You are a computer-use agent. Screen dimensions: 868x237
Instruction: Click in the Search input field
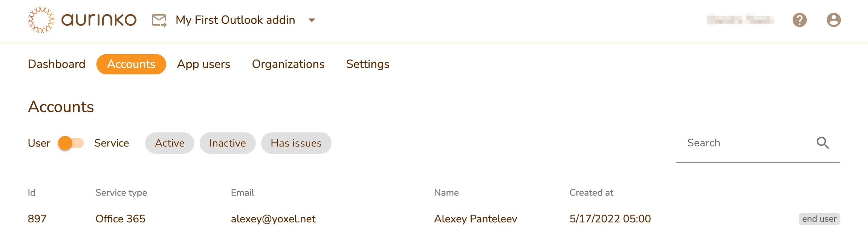click(x=746, y=143)
